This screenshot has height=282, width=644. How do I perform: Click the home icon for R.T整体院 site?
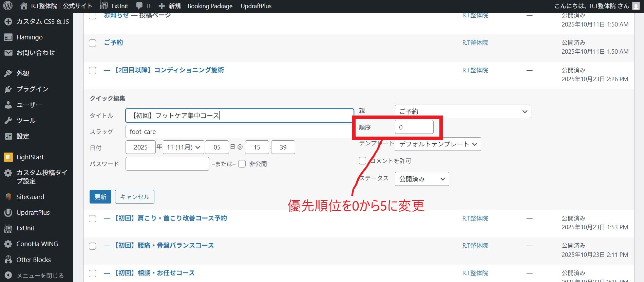tap(24, 6)
